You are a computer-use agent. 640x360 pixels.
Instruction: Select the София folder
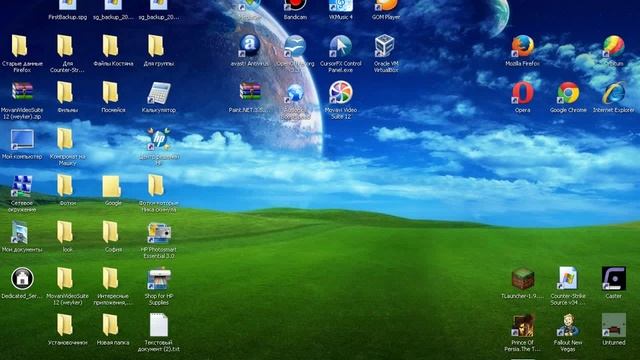(111, 232)
